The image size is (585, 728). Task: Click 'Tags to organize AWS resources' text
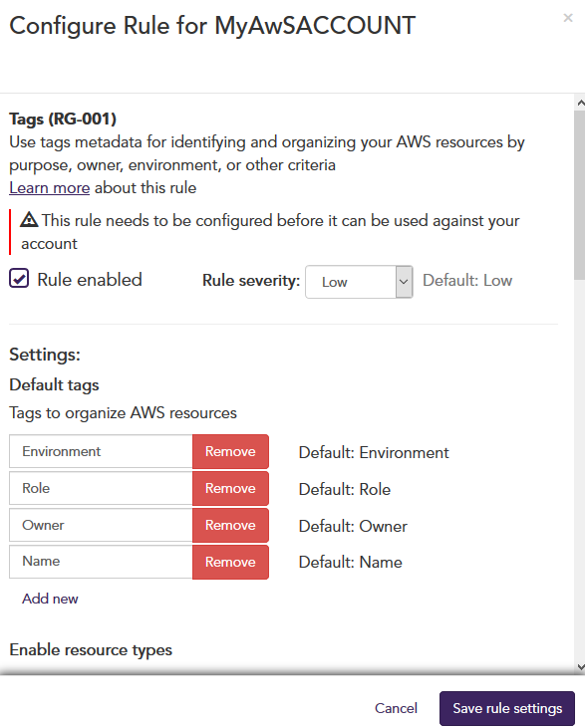(124, 412)
